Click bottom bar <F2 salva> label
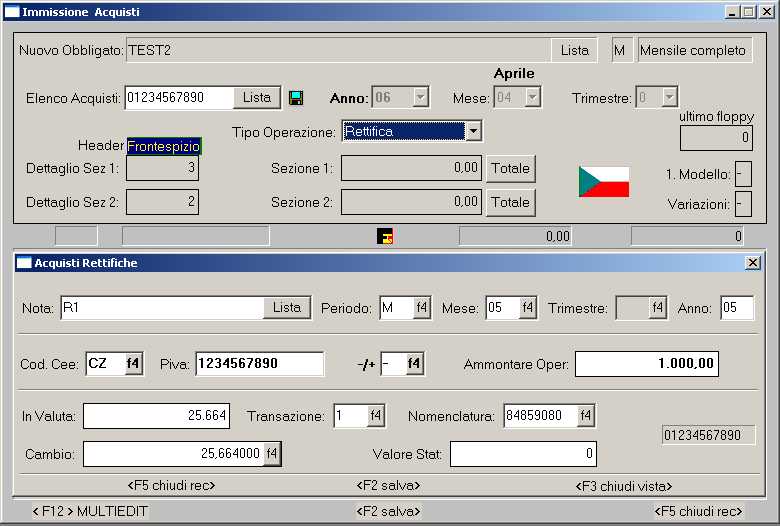This screenshot has width=780, height=526. click(388, 511)
